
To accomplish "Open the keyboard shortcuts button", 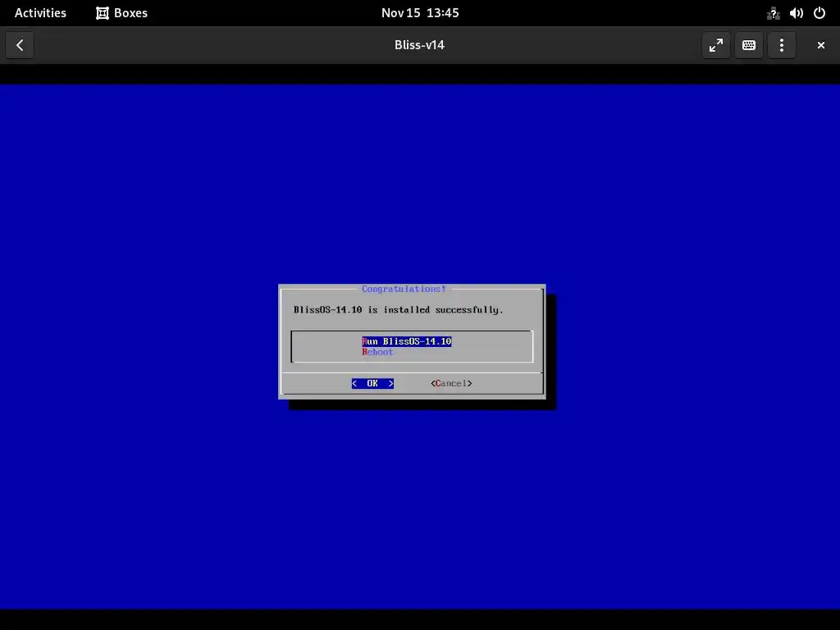I will pos(749,45).
